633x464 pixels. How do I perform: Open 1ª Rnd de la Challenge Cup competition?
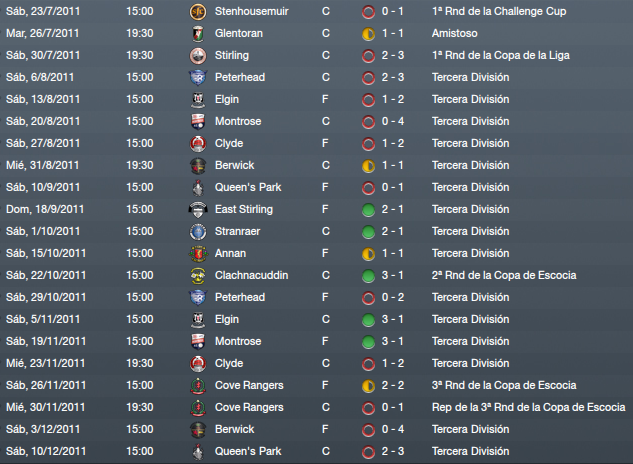(499, 11)
